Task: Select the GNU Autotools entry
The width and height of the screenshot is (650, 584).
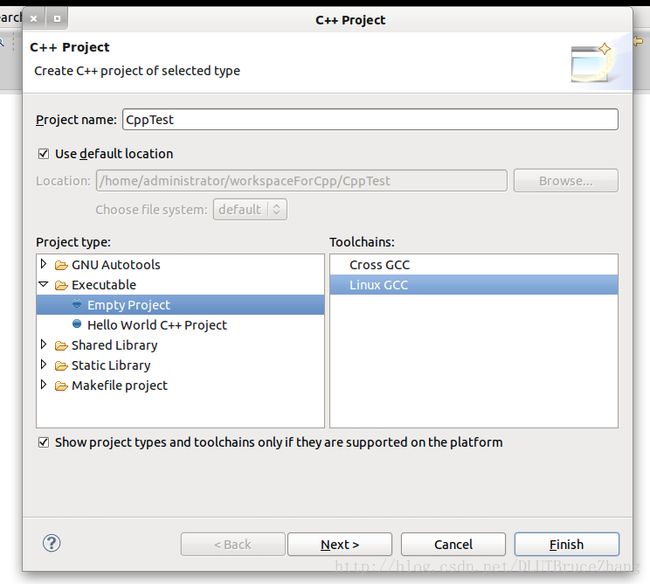Action: (x=116, y=265)
